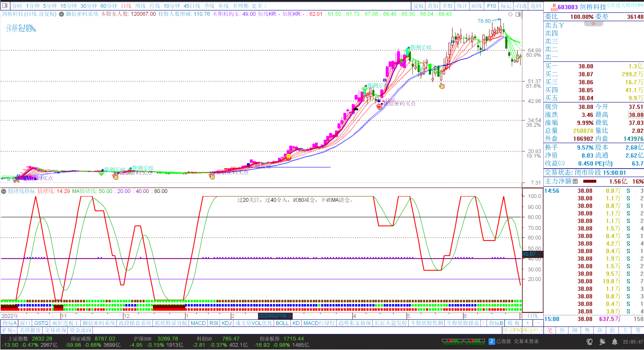Select the 指标B indicator group tab

(x=496, y=323)
